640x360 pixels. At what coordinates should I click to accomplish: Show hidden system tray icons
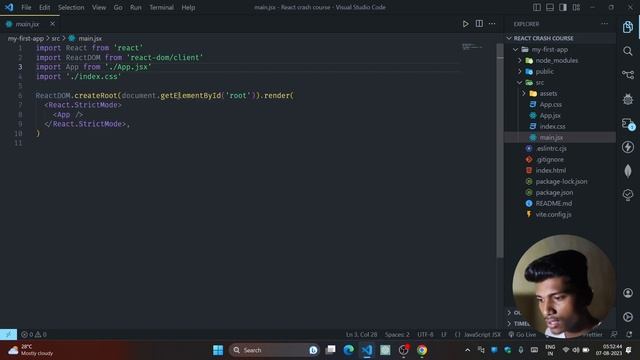pyautogui.click(x=468, y=350)
